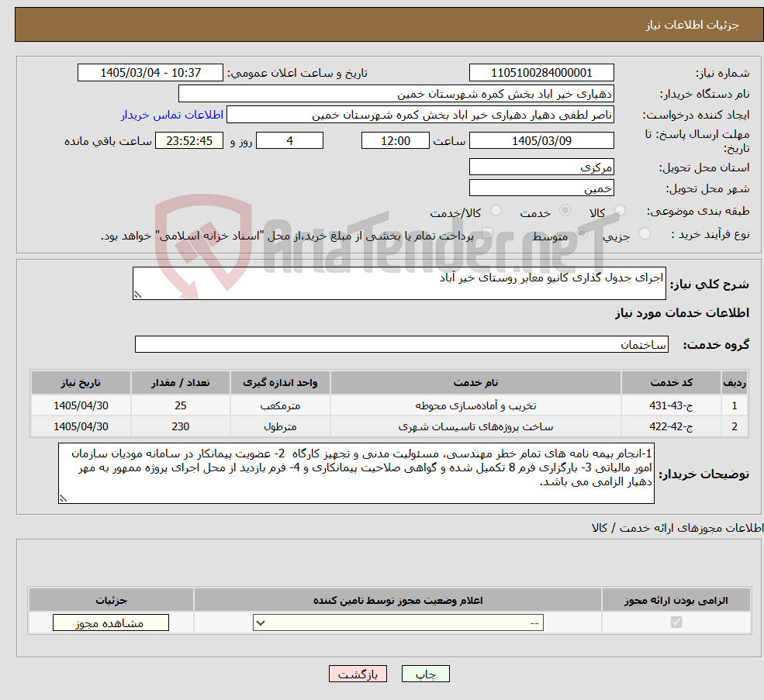Screen dimensions: 764x700
Task: Click the مترمکعب unit cell
Action: [280, 405]
